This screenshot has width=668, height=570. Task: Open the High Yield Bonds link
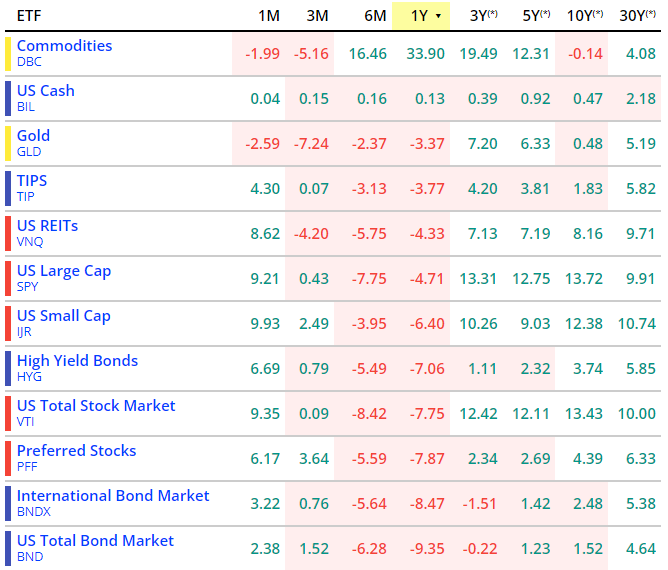[77, 361]
